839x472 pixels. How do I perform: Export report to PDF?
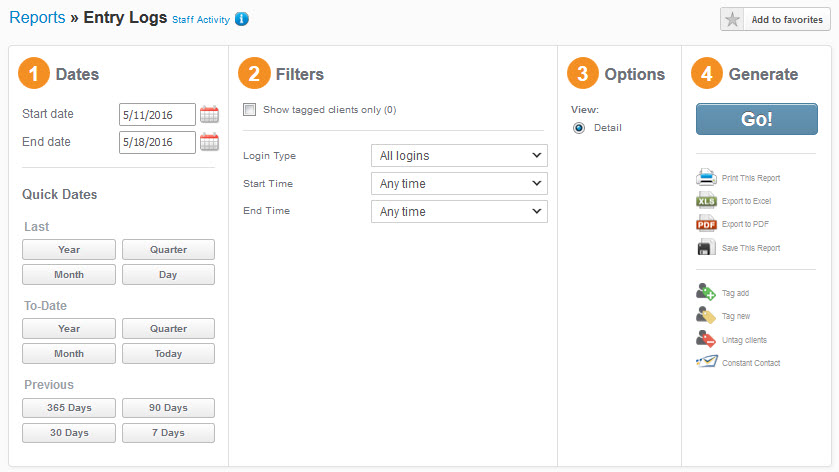coord(707,224)
